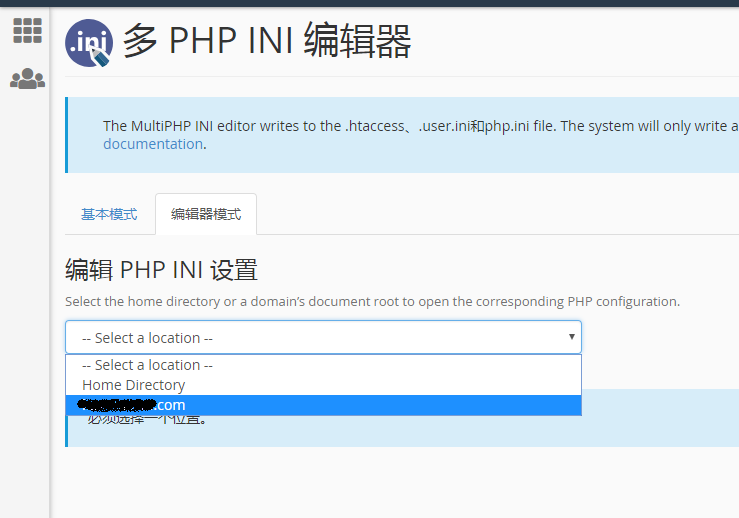The height and width of the screenshot is (518, 739).
Task: Click the empty left sidebar area below icons
Action: point(25,300)
